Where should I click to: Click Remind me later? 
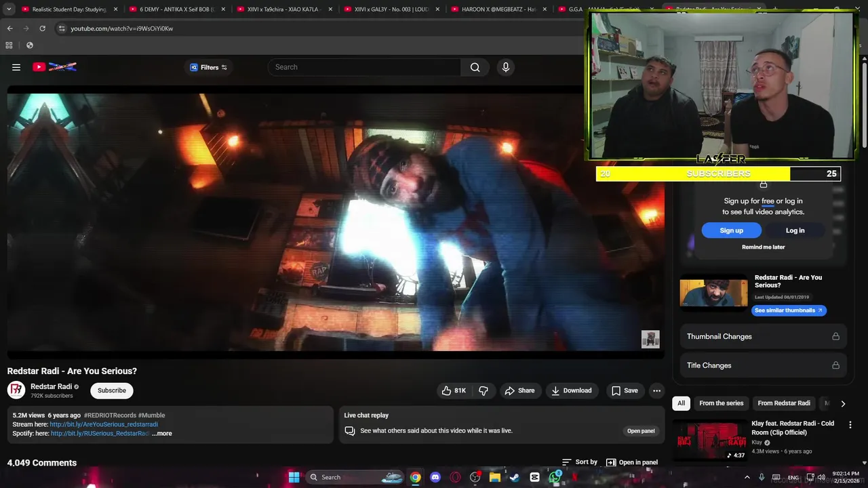pos(763,247)
